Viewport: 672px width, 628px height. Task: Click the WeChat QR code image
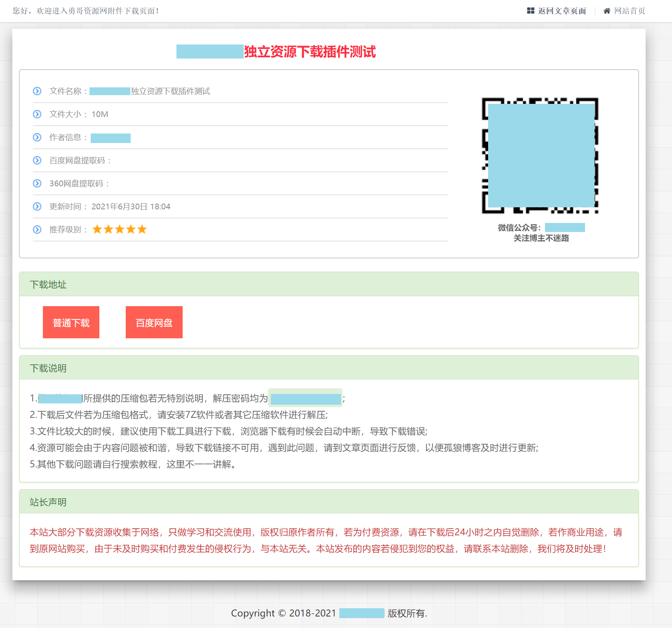tap(540, 156)
